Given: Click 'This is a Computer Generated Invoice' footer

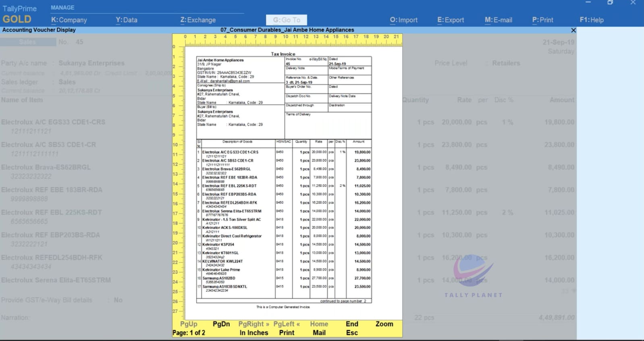Looking at the screenshot, I should (x=283, y=307).
